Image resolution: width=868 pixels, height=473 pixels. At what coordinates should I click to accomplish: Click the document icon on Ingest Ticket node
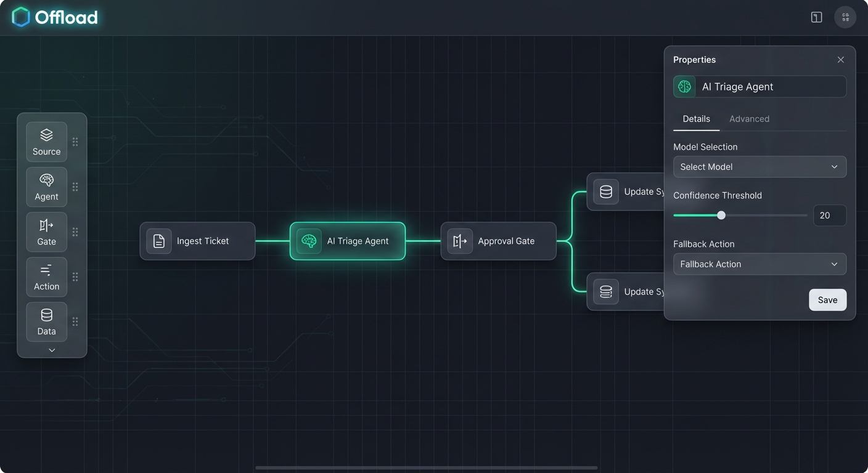click(158, 241)
